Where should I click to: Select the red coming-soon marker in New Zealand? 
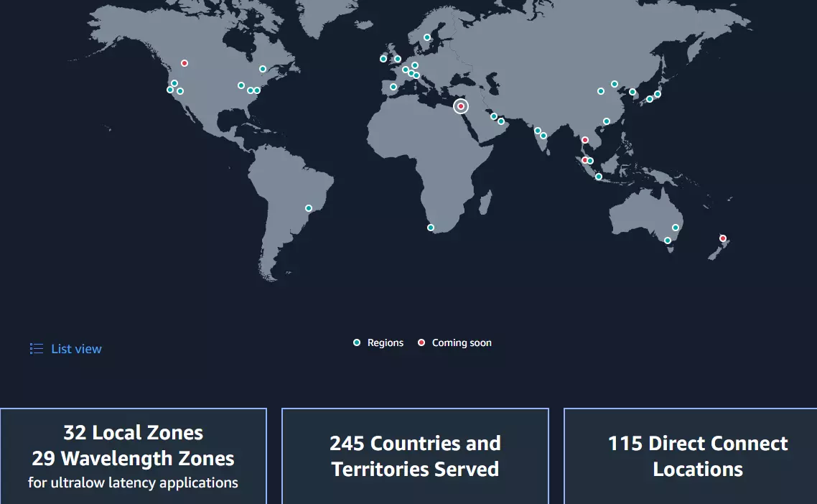(x=723, y=238)
